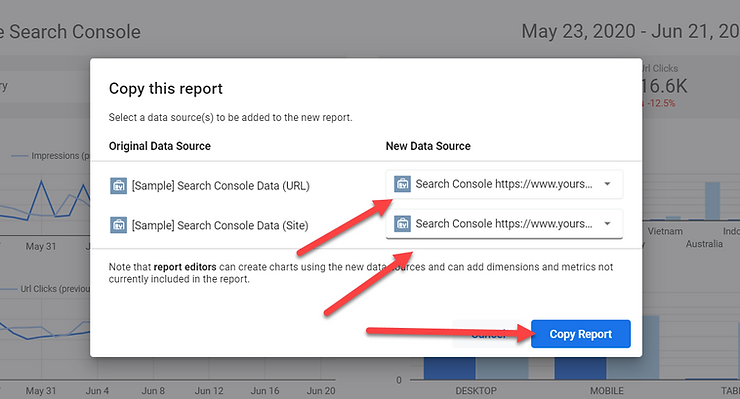
Task: Click the Copy this report dialog title
Action: (x=166, y=89)
